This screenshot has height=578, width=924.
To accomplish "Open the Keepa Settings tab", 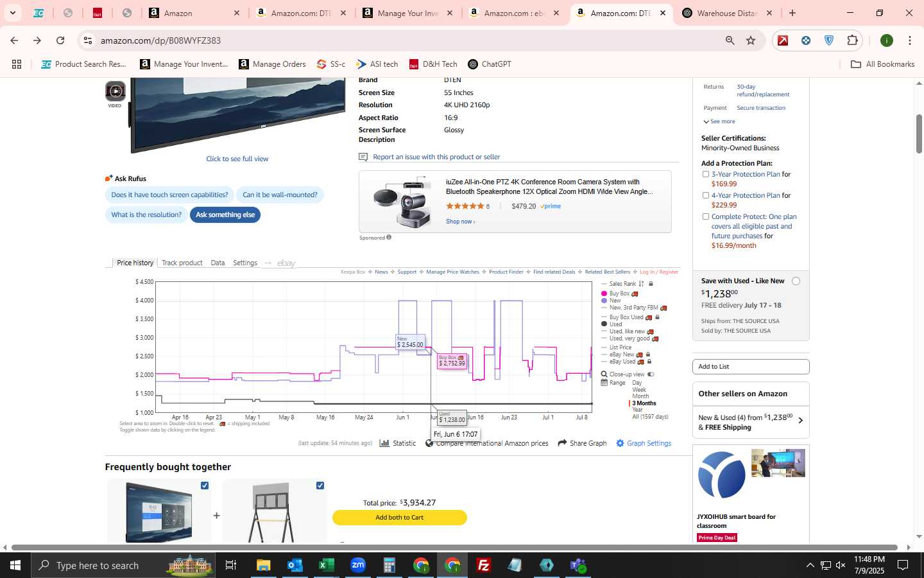I will [x=245, y=263].
